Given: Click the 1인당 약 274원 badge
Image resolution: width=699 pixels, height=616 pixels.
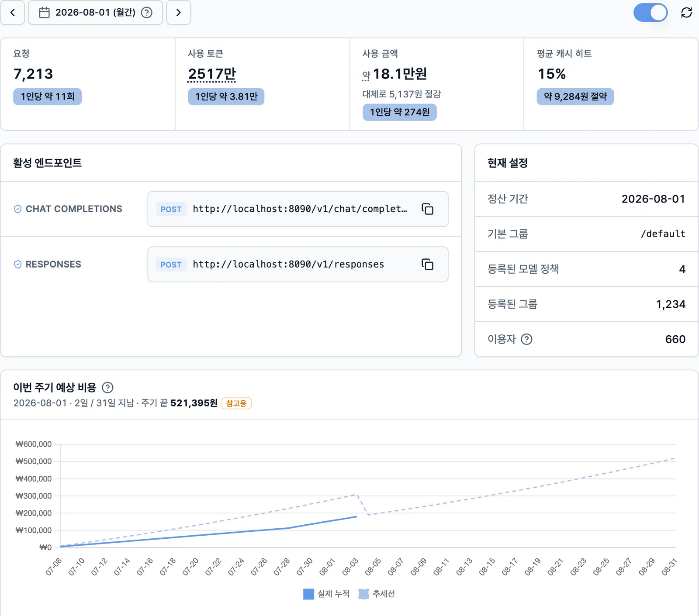Looking at the screenshot, I should pyautogui.click(x=400, y=112).
